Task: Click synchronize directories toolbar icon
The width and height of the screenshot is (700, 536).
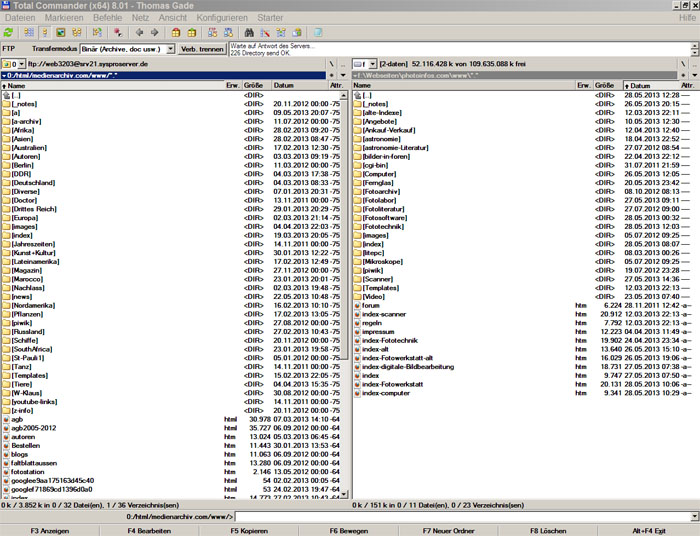Action: click(281, 33)
